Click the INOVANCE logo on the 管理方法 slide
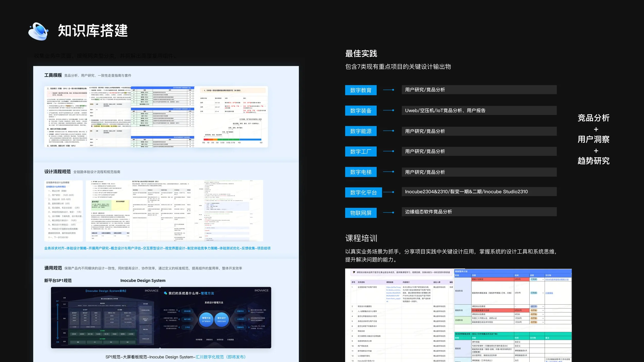 [261, 290]
